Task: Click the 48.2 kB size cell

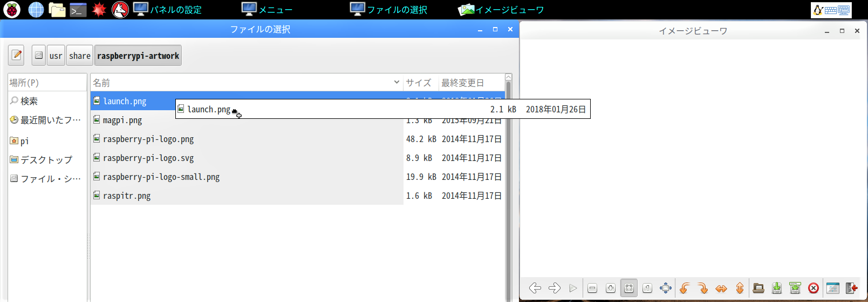Action: point(421,139)
